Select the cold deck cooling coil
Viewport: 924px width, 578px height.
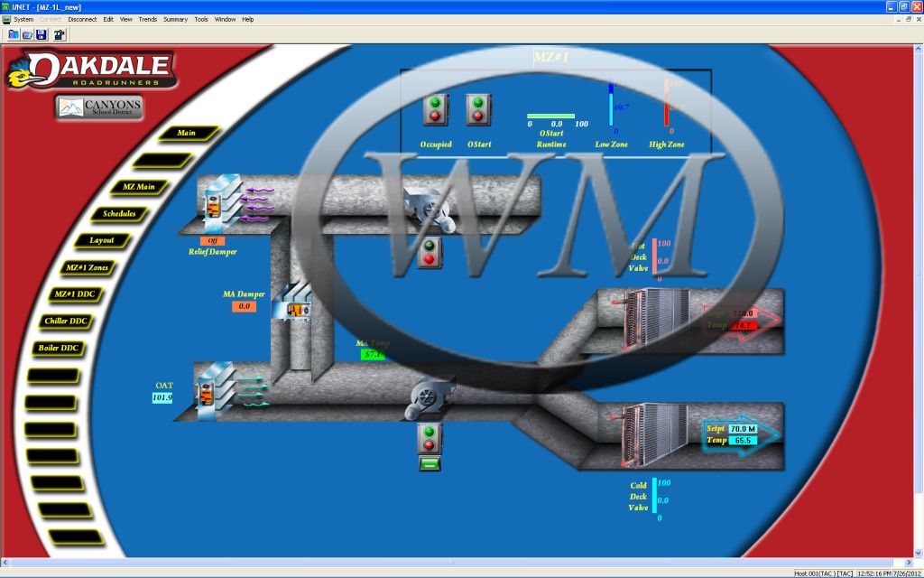(x=654, y=434)
